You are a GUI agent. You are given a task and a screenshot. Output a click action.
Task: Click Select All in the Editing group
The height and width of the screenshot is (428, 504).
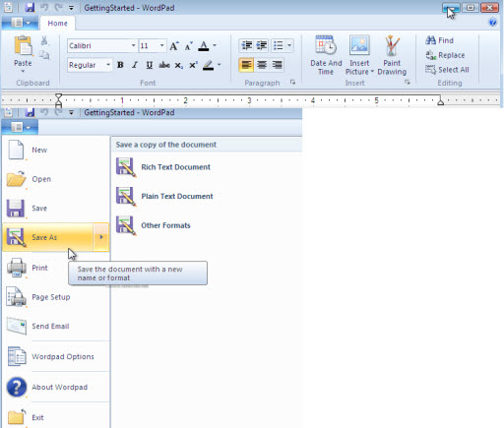tap(447, 70)
